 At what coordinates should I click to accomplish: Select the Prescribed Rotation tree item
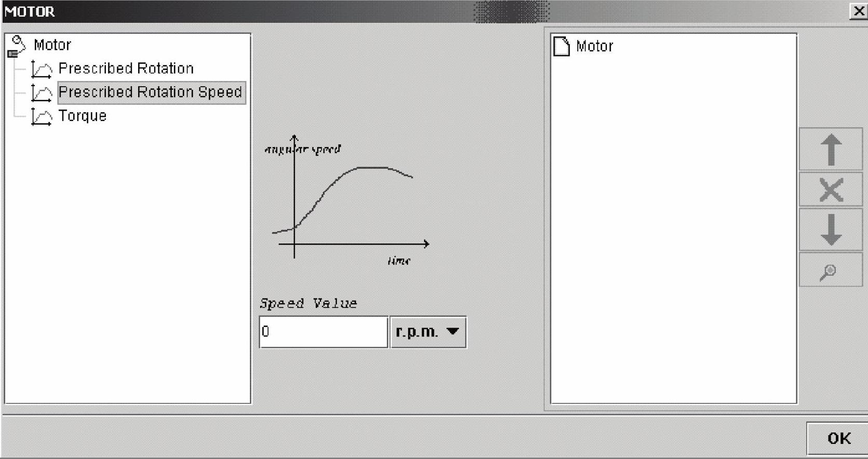click(126, 69)
